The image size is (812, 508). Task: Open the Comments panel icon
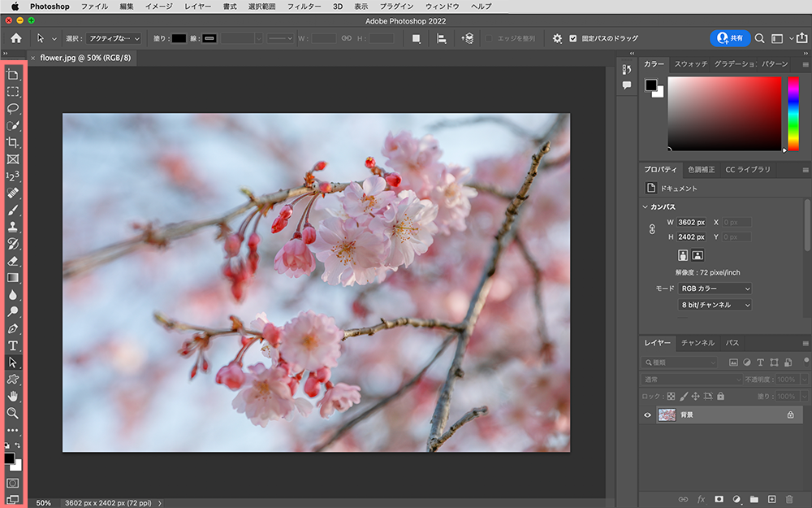(x=627, y=85)
